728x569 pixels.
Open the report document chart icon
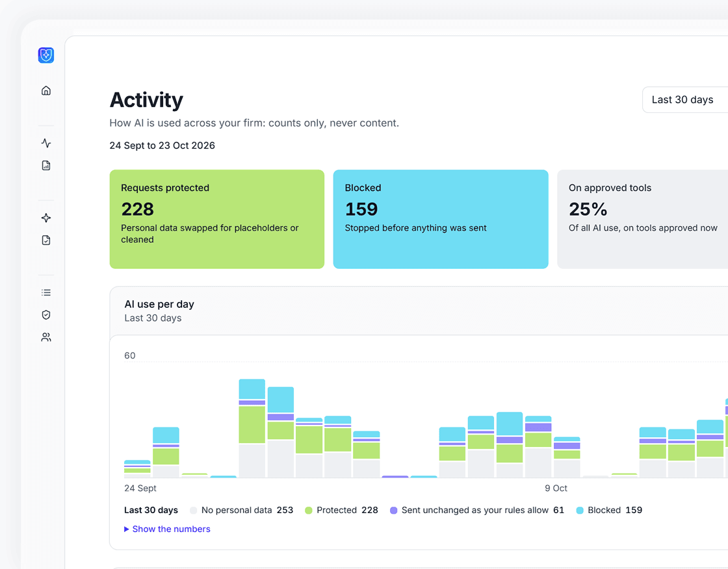coord(46,166)
